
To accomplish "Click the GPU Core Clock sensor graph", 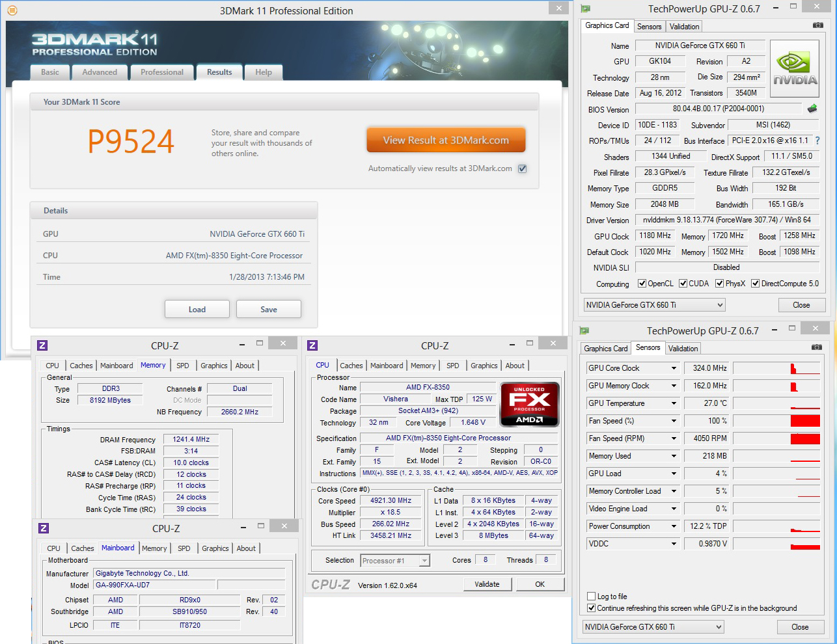I will [x=776, y=368].
